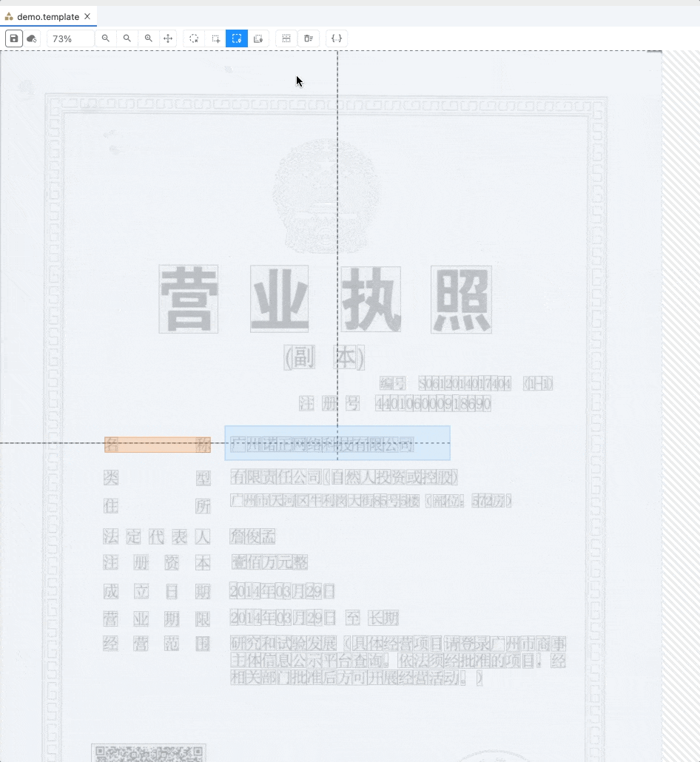This screenshot has width=700, height=762.
Task: Click the 长期 text in business term row
Action: pyautogui.click(x=383, y=618)
